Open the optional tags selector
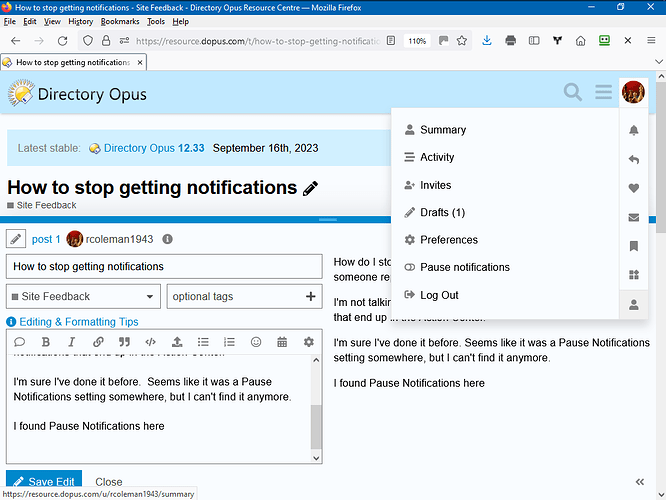Screen dimensions: 666x500 [244, 296]
